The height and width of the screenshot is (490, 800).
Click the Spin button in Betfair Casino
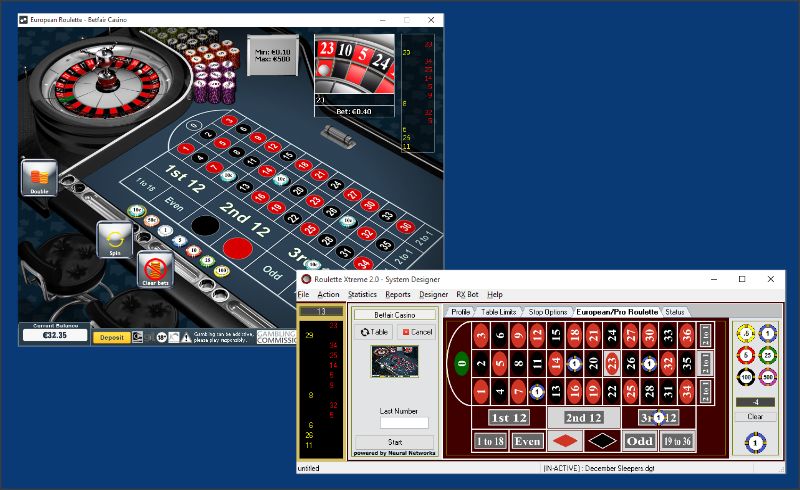pos(115,239)
